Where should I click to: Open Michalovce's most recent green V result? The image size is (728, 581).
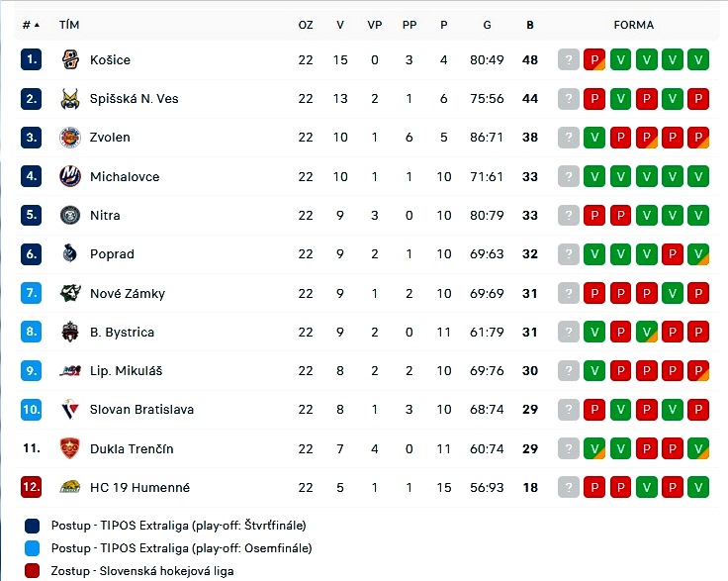(x=594, y=176)
